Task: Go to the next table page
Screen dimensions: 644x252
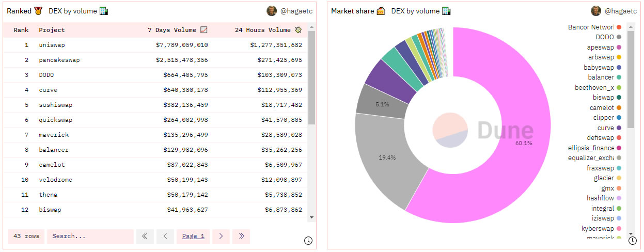Action: tap(221, 237)
